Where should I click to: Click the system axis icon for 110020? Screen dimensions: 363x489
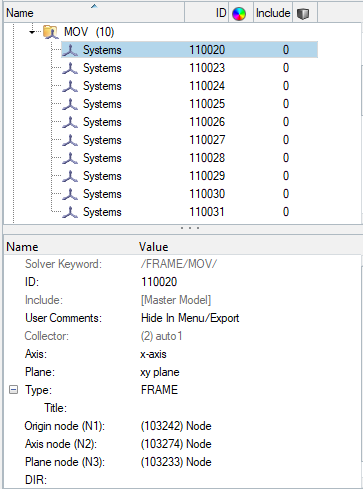pyautogui.click(x=70, y=50)
